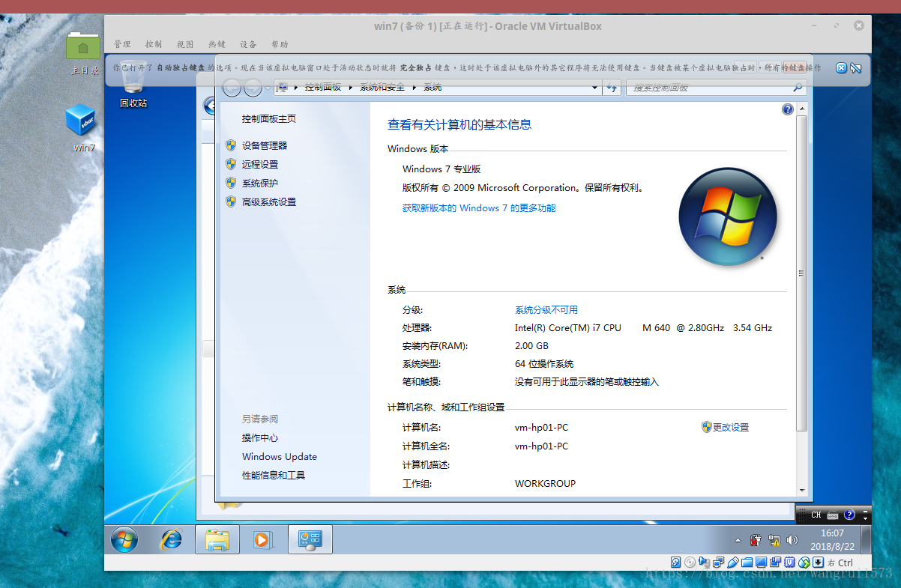Open 设备管理器 from the sidebar
Image resolution: width=901 pixels, height=588 pixels.
[265, 145]
